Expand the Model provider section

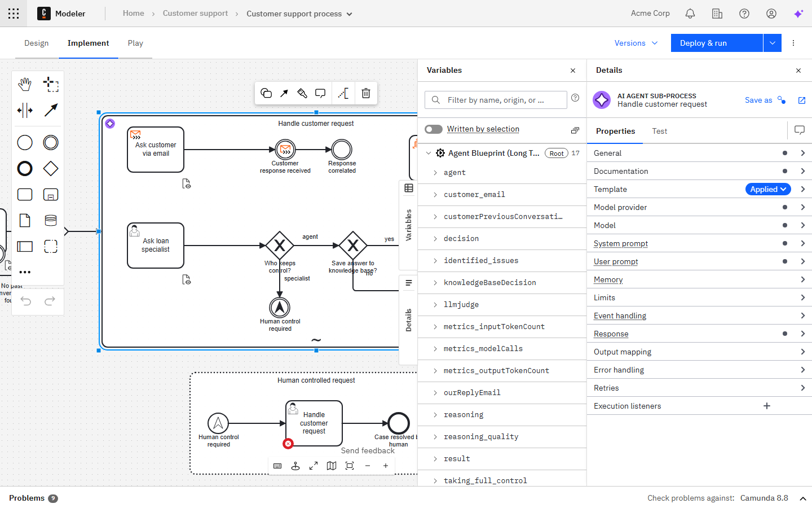(x=699, y=207)
